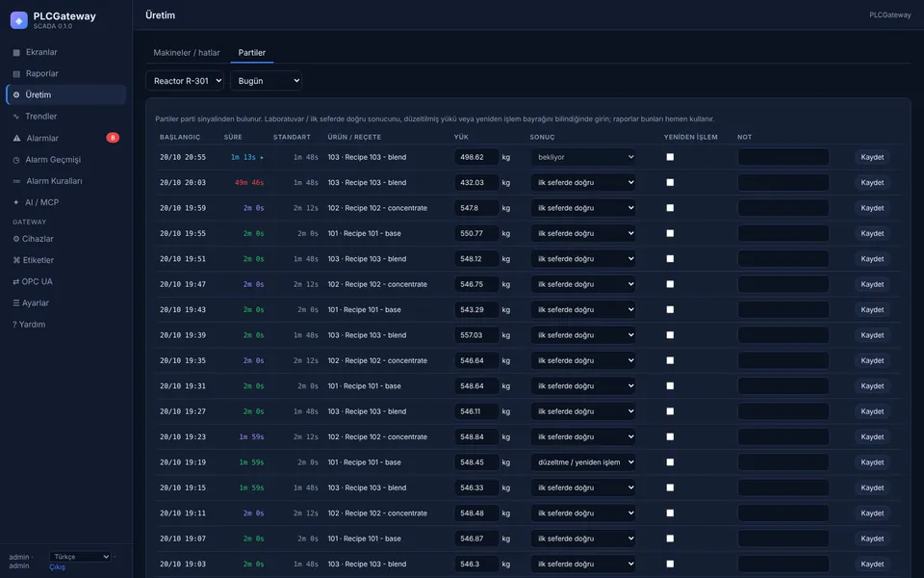Click the load field showing 498.62
The image size is (924, 578).
(476, 157)
